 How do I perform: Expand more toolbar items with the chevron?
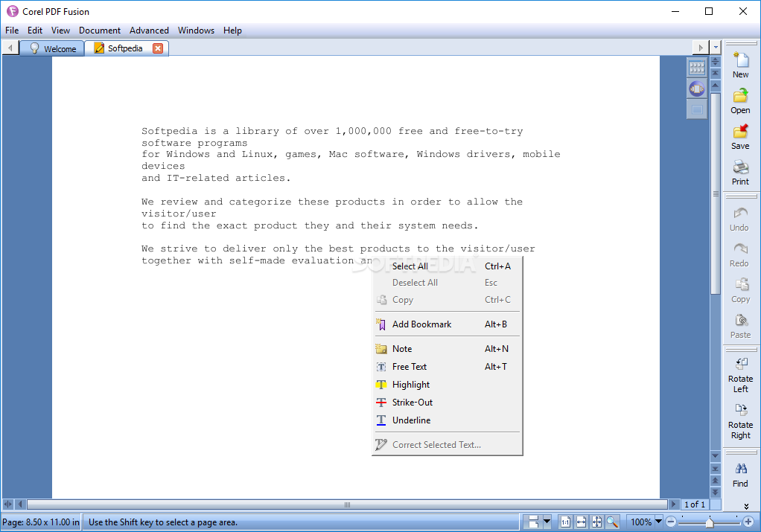[746, 506]
